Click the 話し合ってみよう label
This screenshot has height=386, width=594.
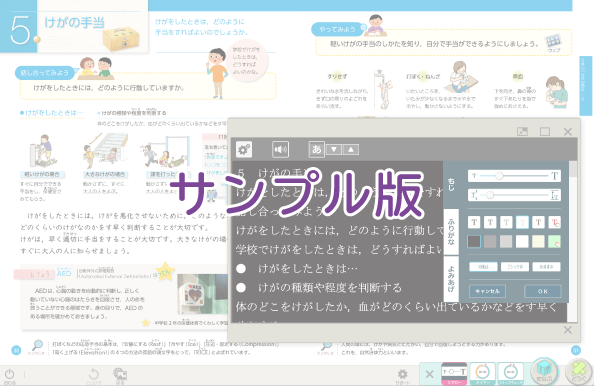click(45, 72)
